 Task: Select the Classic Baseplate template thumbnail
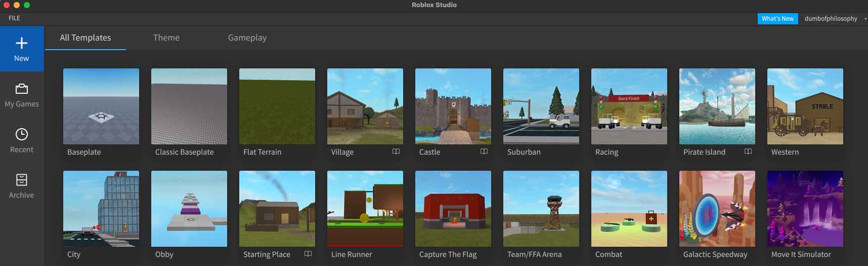pyautogui.click(x=189, y=106)
